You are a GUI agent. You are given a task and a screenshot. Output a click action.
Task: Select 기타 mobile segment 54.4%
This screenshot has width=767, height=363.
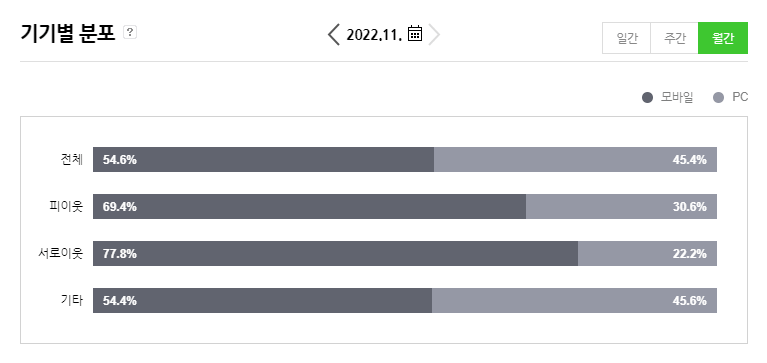click(263, 300)
